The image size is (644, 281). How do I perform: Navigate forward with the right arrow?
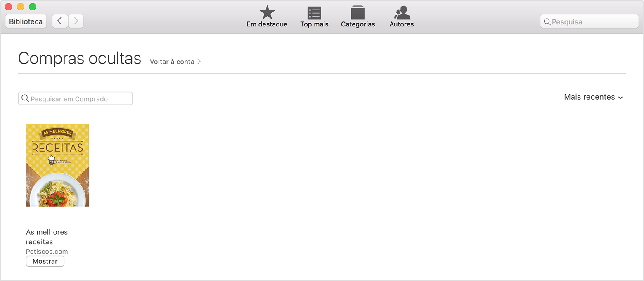(76, 21)
